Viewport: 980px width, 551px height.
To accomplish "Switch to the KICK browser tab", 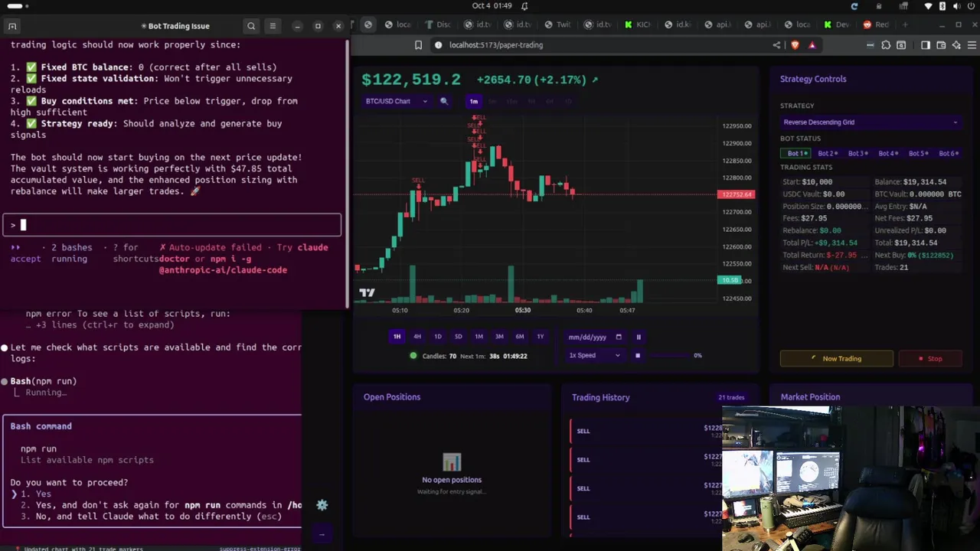I will click(638, 24).
